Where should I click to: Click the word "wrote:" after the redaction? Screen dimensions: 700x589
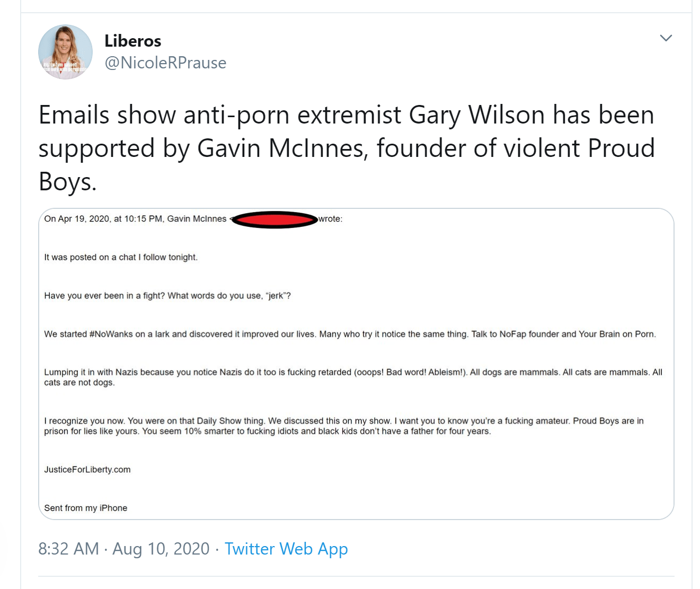(330, 219)
